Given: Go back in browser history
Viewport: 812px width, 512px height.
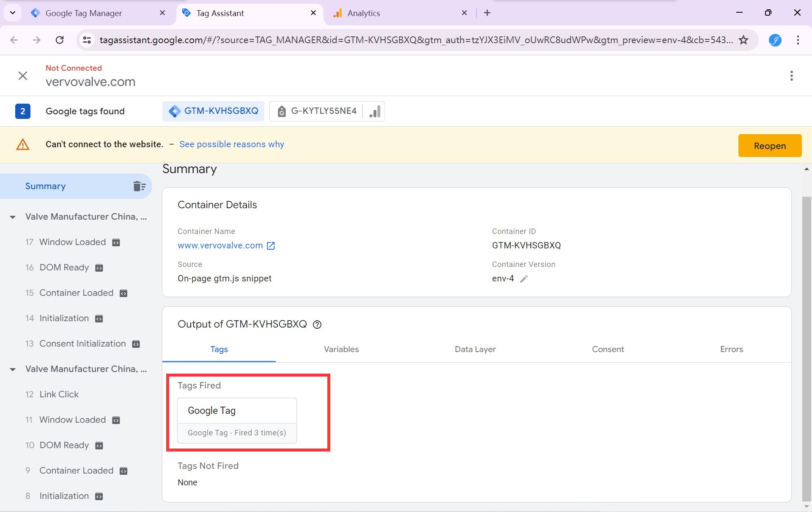Looking at the screenshot, I should pyautogui.click(x=14, y=40).
